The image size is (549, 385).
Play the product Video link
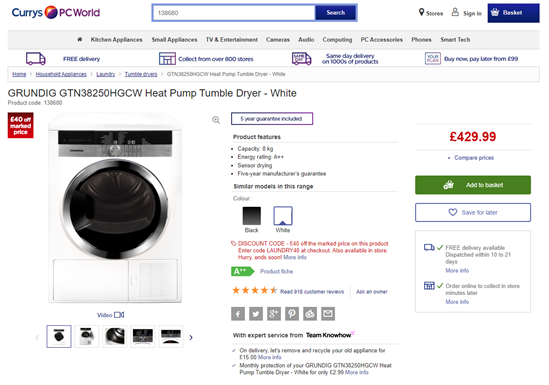pos(110,315)
